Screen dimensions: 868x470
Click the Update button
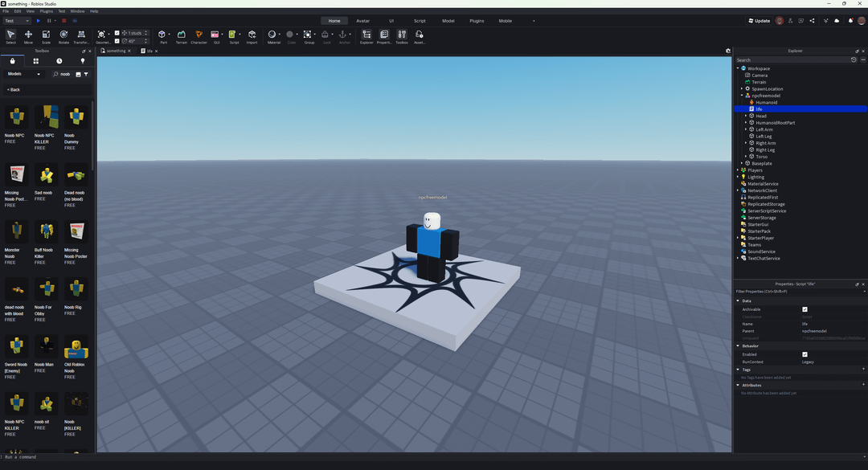pyautogui.click(x=759, y=21)
